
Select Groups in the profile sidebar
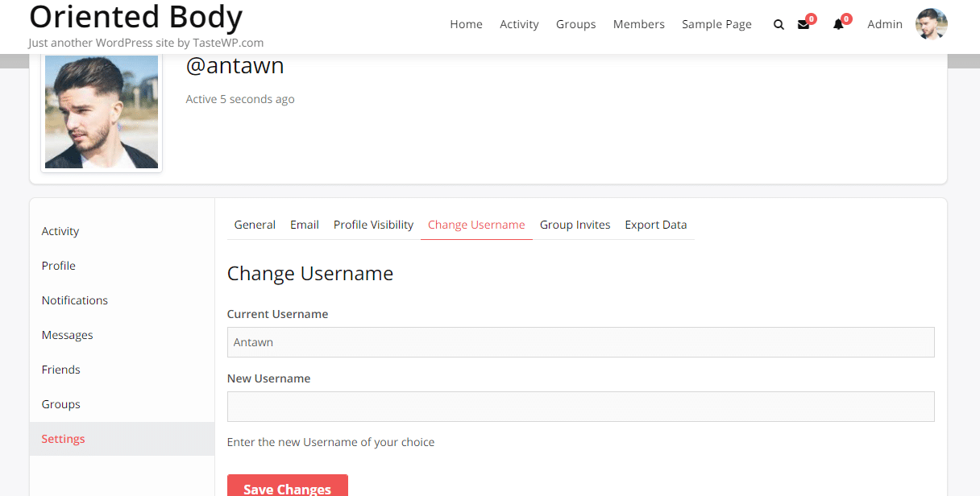coord(60,404)
